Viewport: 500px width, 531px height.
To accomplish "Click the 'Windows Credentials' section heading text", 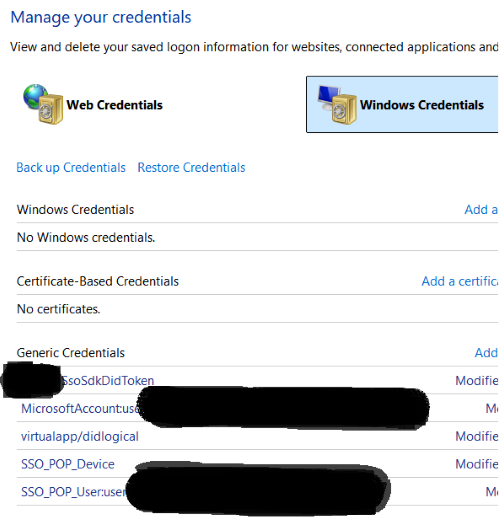I will tap(76, 210).
